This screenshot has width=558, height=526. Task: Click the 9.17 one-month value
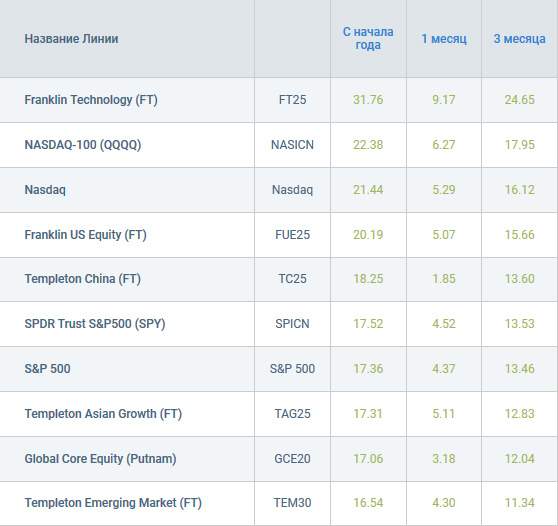444,100
